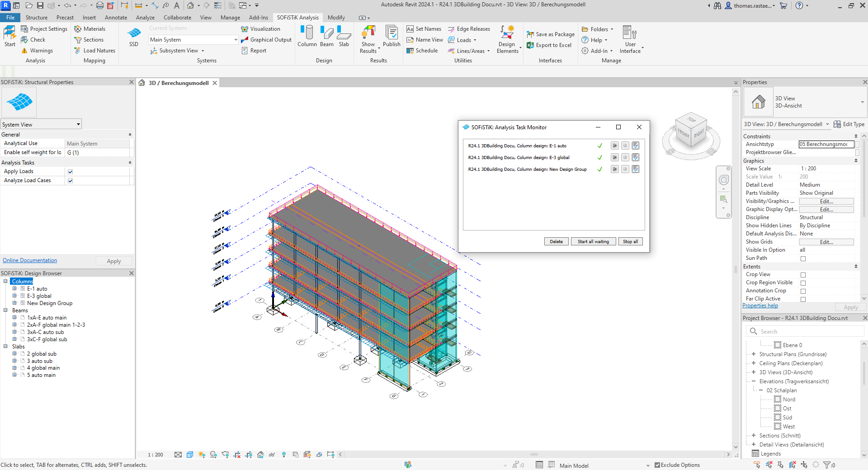Export results to Excel
The width and height of the screenshot is (868, 470).
tap(549, 45)
